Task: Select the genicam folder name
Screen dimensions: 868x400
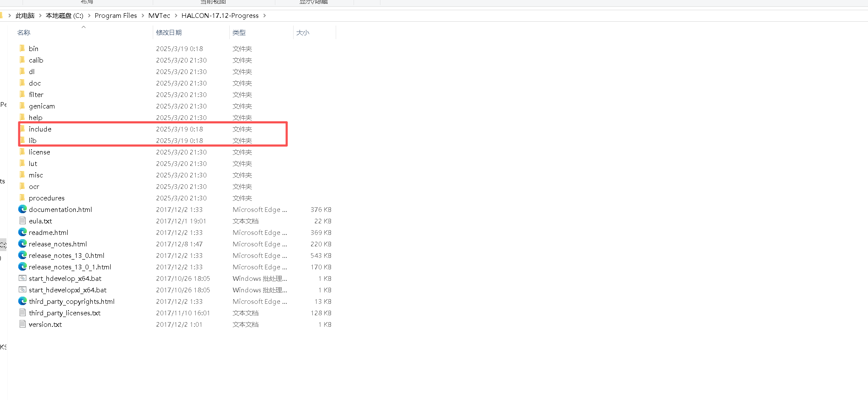Action: coord(42,106)
